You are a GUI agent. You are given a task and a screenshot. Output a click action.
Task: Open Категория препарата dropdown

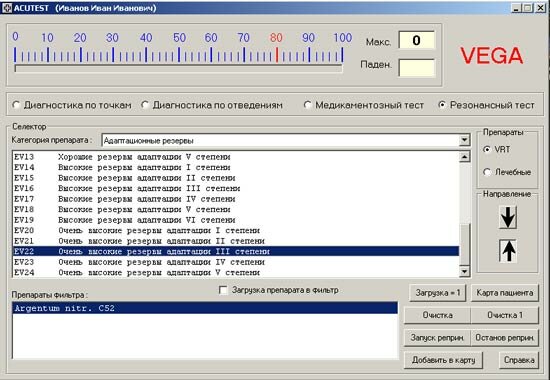(x=464, y=140)
